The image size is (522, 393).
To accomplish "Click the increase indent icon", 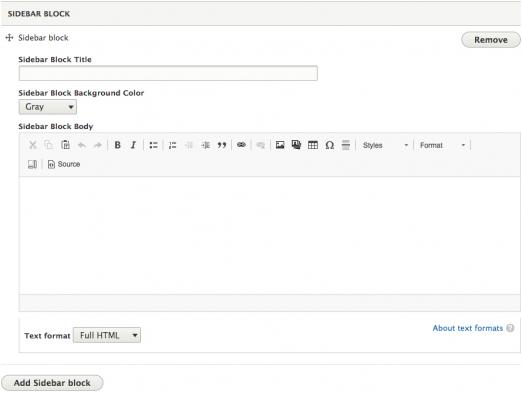I will point(205,145).
